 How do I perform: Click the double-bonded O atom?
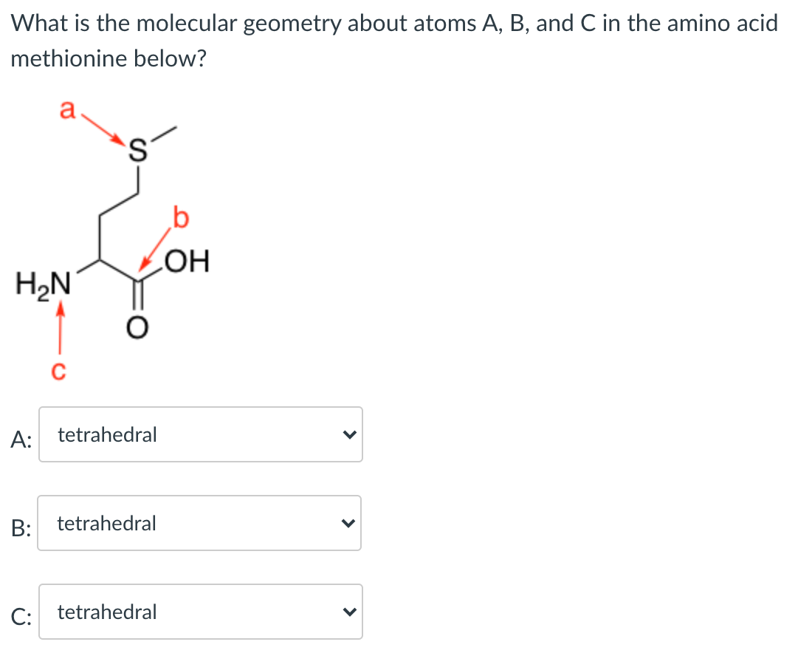[x=137, y=327]
